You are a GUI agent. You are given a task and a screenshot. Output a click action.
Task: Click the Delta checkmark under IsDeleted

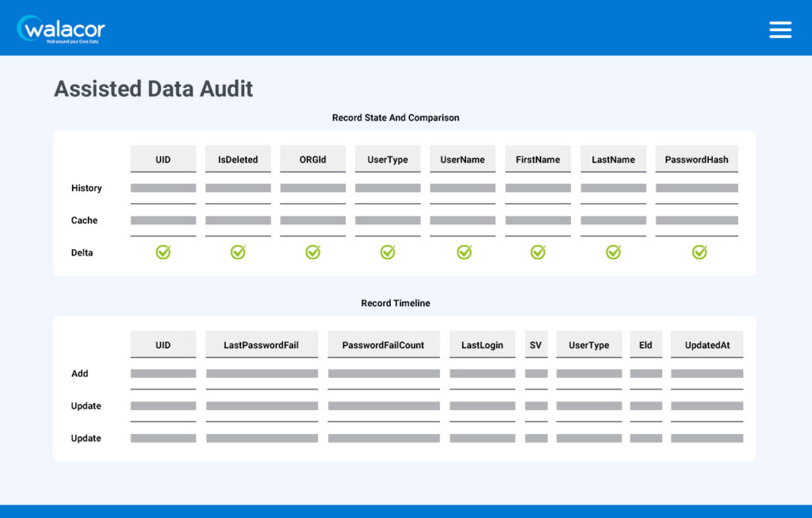pyautogui.click(x=238, y=252)
